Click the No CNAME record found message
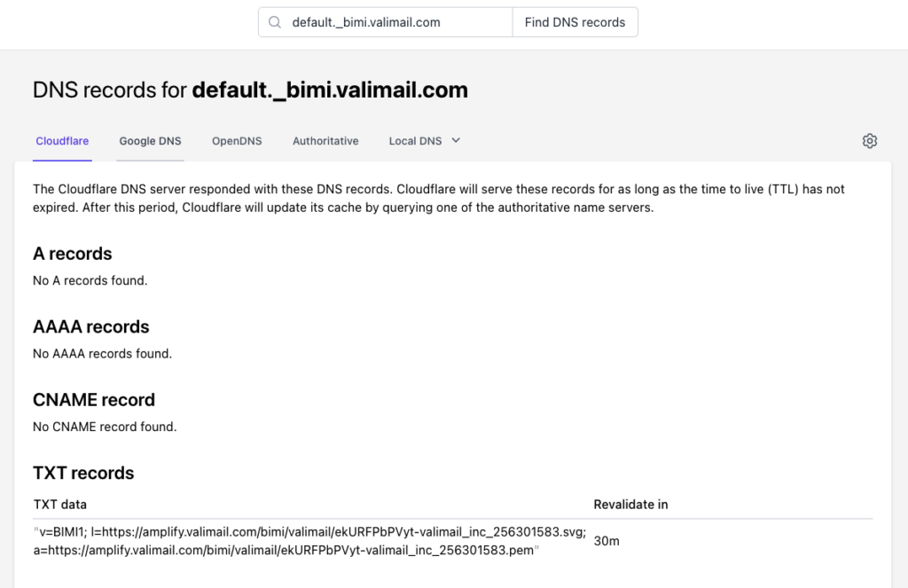This screenshot has width=908, height=588. tap(105, 426)
